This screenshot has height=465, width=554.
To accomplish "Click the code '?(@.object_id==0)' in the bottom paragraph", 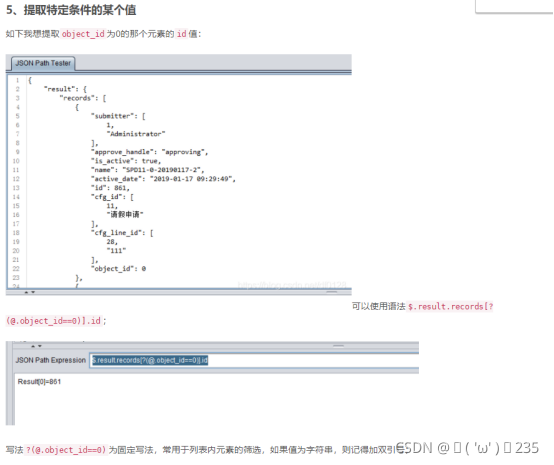I will coord(66,450).
